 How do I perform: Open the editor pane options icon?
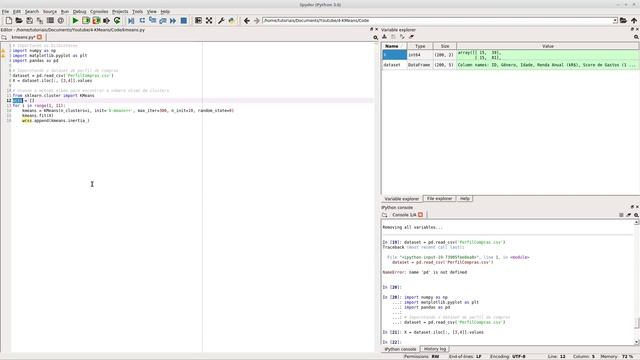pyautogui.click(x=376, y=38)
